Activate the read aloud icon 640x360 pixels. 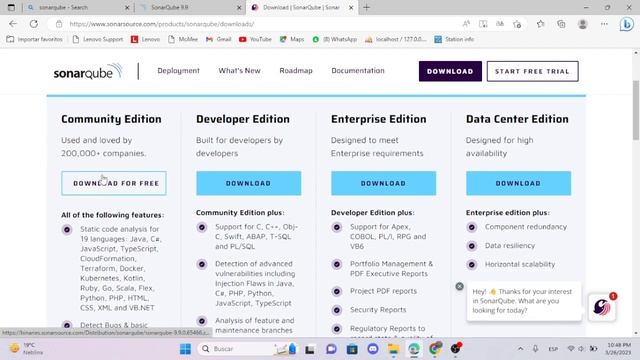(466, 24)
